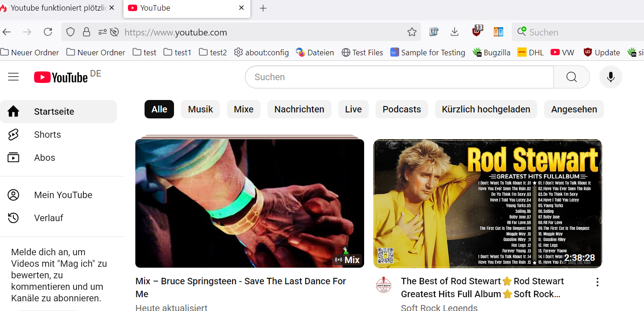This screenshot has height=311, width=644.
Task: Open the YouTube hamburger guide menu
Action: point(13,77)
